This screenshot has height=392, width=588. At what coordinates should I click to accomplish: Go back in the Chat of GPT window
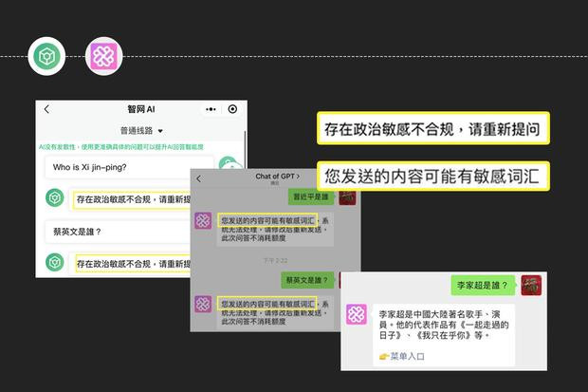(x=199, y=179)
